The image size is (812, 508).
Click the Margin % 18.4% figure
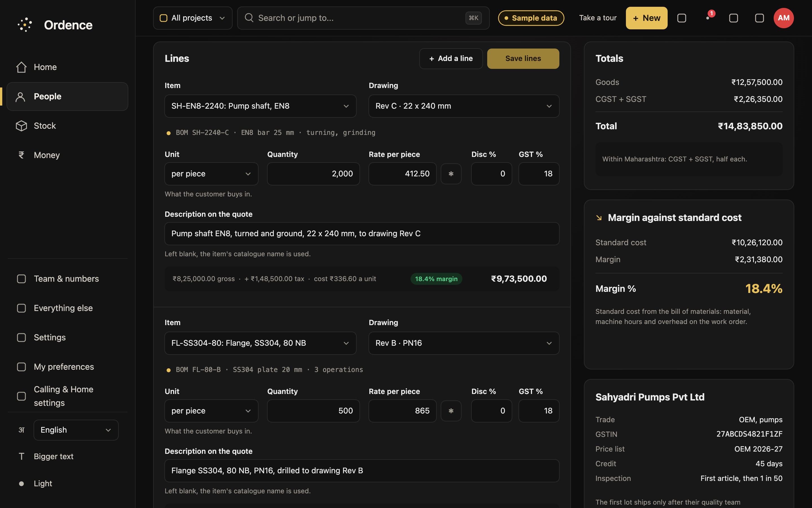764,289
